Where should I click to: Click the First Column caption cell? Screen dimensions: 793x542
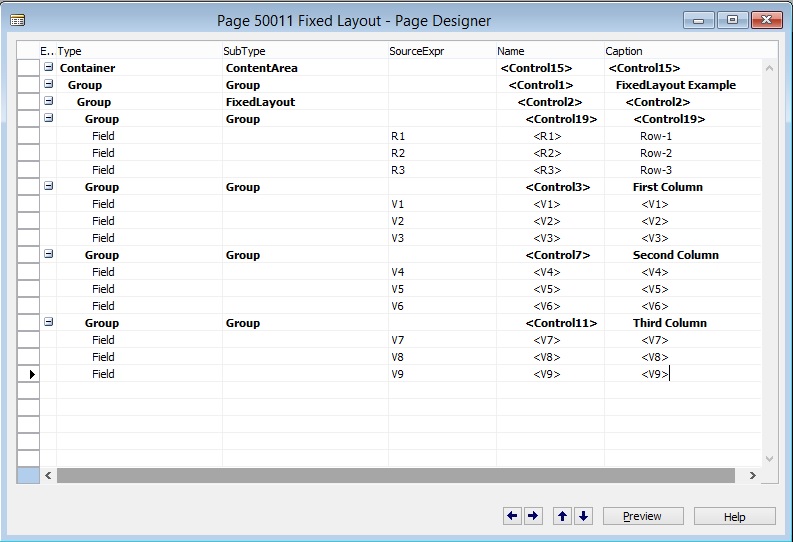click(x=683, y=187)
